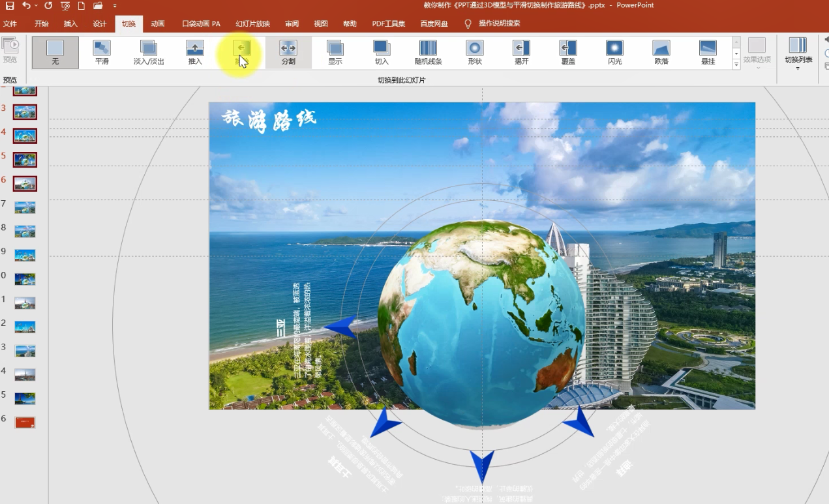This screenshot has width=829, height=504.
Task: Create a new blank presentation
Action: 82,6
